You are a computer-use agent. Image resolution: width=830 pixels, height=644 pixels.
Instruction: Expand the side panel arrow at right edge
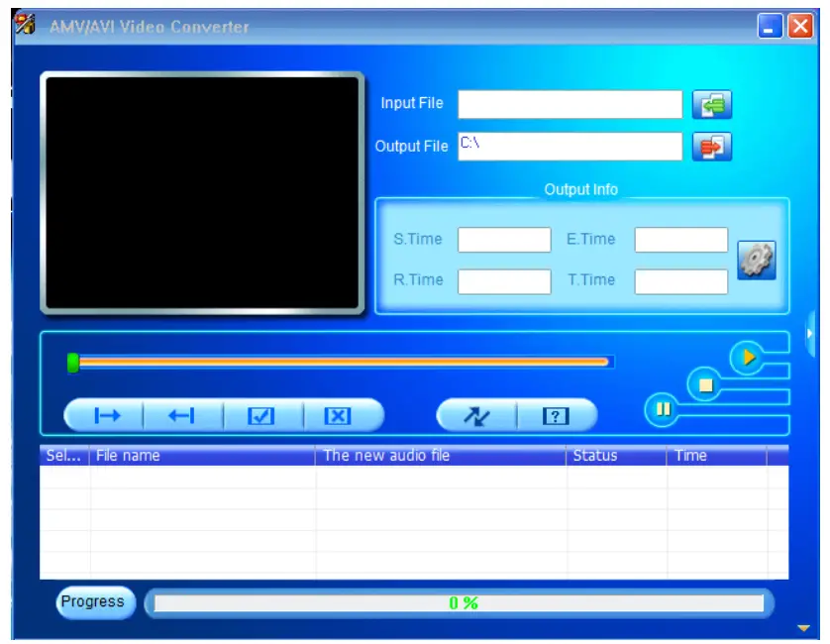click(x=810, y=334)
